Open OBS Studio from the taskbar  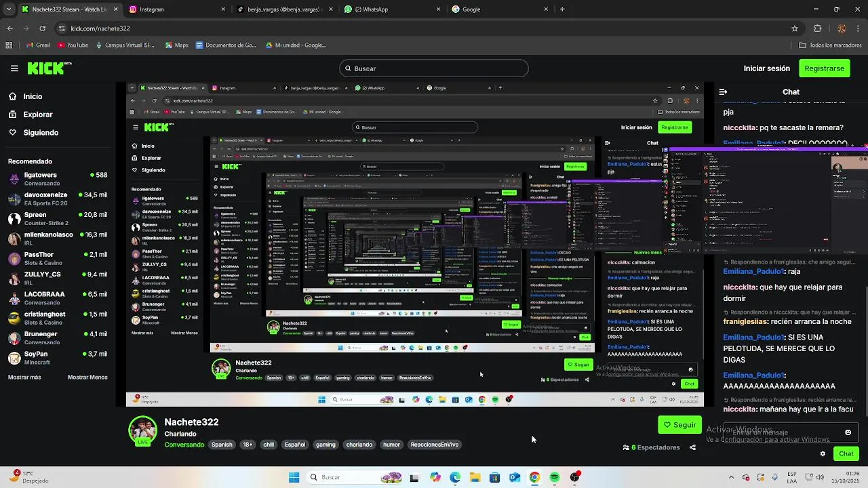(x=575, y=478)
